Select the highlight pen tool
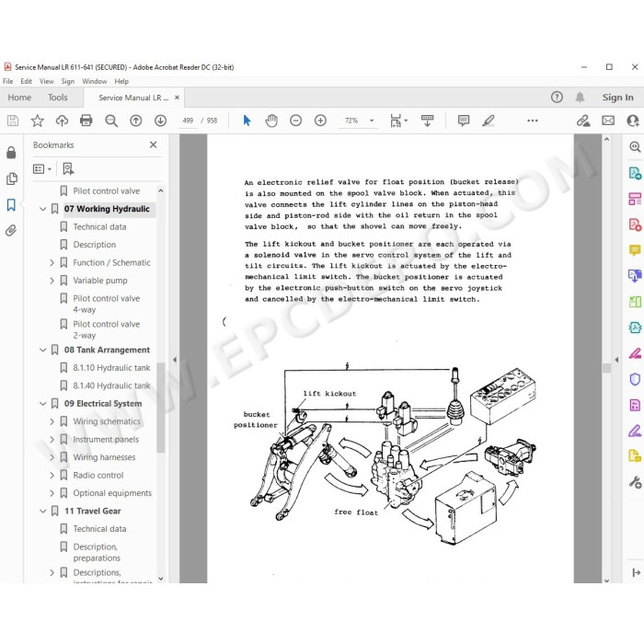Image resolution: width=644 pixels, height=644 pixels. click(x=489, y=121)
